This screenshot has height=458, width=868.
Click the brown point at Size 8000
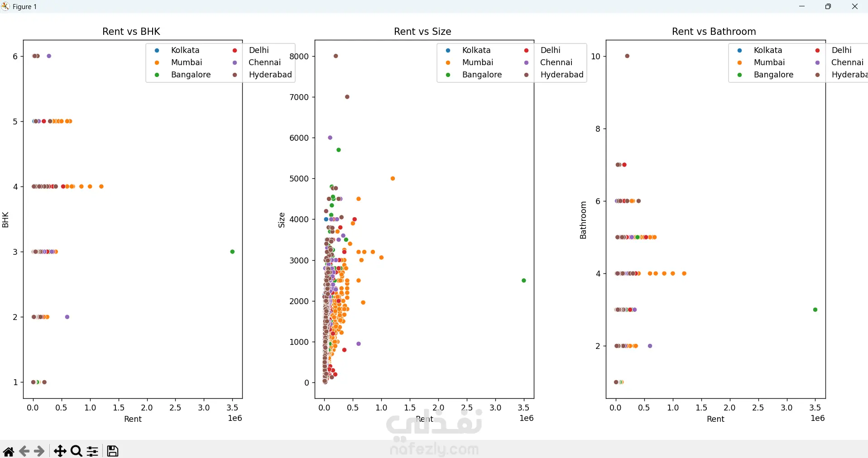336,56
